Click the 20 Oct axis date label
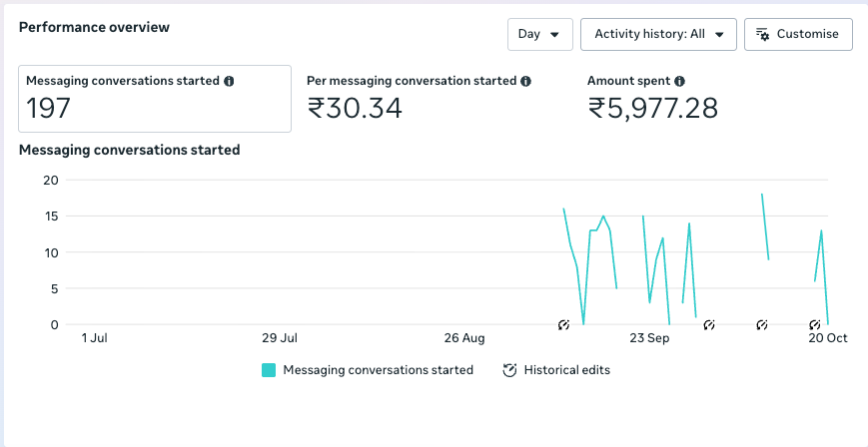Viewport: 868px width, 447px height. [x=828, y=338]
